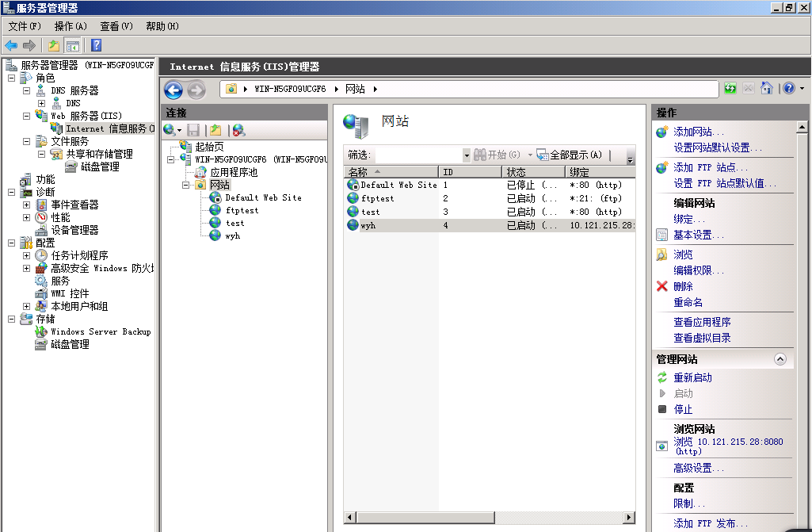The height and width of the screenshot is (532, 812).
Task: Click the IIS large blue back button
Action: tap(173, 90)
